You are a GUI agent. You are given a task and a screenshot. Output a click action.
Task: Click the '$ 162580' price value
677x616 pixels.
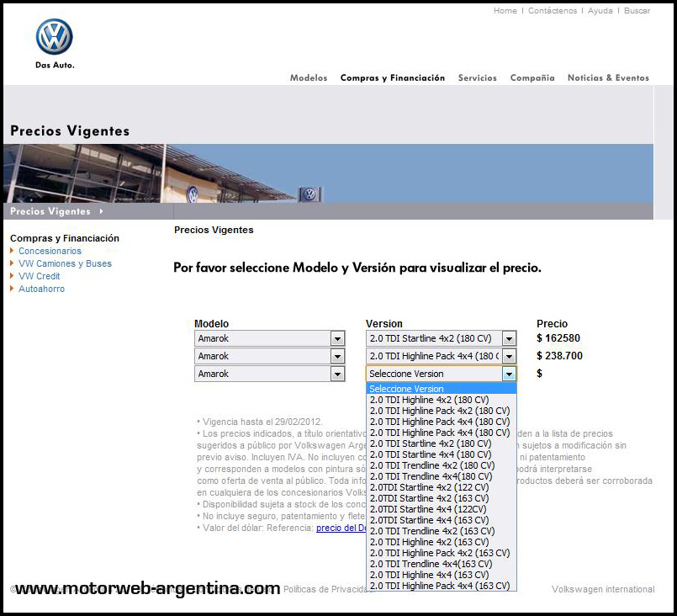tap(558, 338)
